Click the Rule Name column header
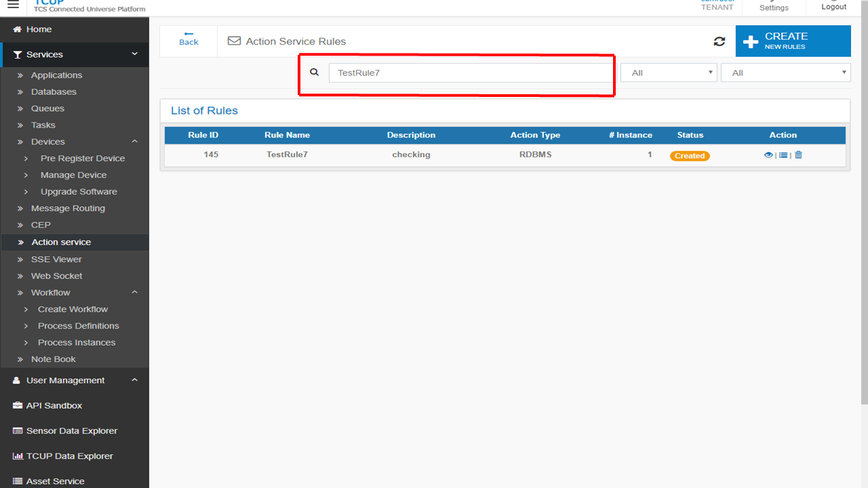868x488 pixels. click(287, 135)
